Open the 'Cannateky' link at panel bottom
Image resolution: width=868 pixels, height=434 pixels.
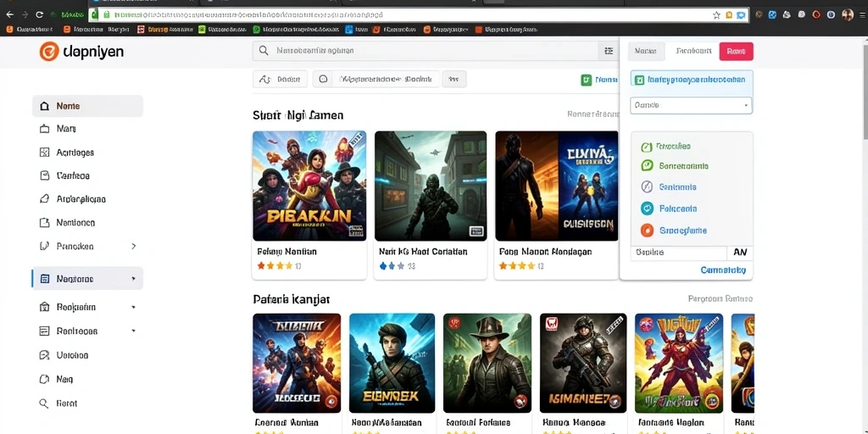click(x=723, y=270)
